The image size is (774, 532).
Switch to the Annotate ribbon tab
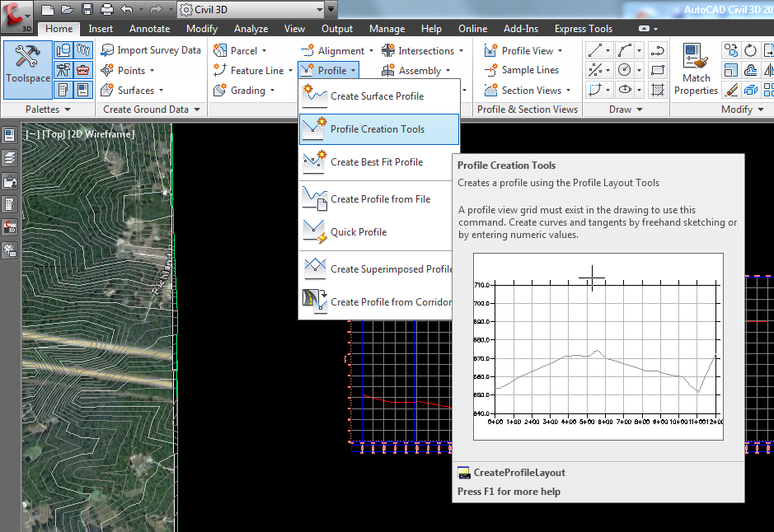(149, 28)
